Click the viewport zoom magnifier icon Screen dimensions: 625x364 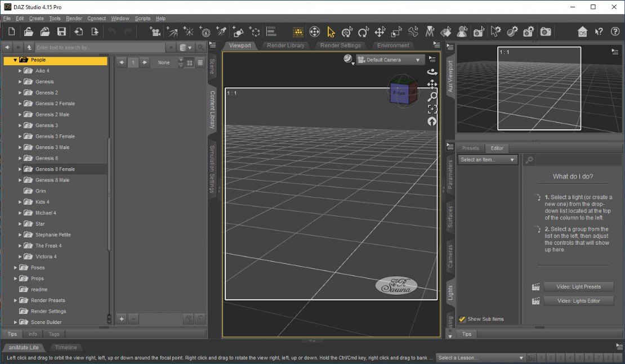click(x=432, y=96)
